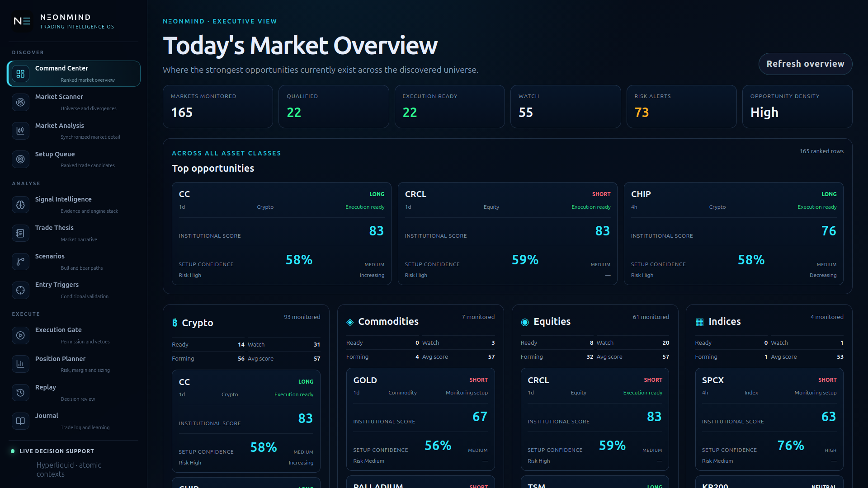
Task: Click Crypto panel heading
Action: click(198, 323)
